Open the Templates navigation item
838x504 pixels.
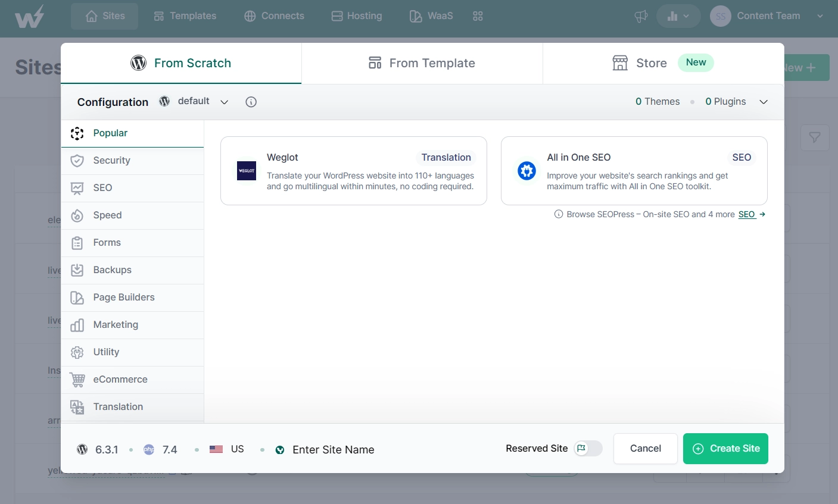[185, 16]
